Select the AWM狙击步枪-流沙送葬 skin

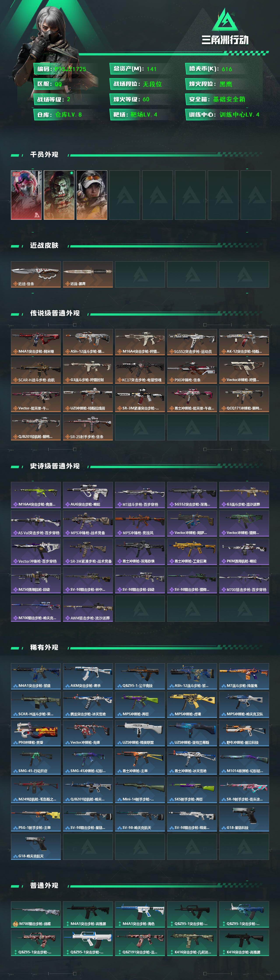(88, 609)
